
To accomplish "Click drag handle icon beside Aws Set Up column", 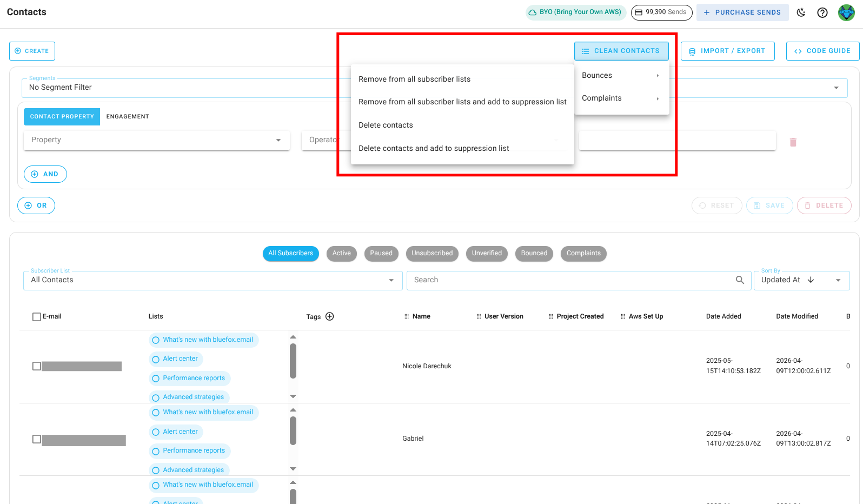I will coord(623,316).
